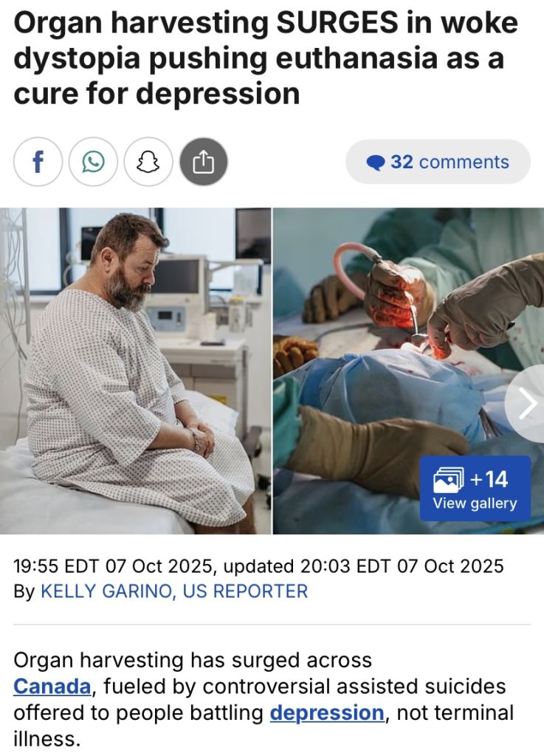
Task: Open the generic share options icon
Action: pyautogui.click(x=203, y=162)
